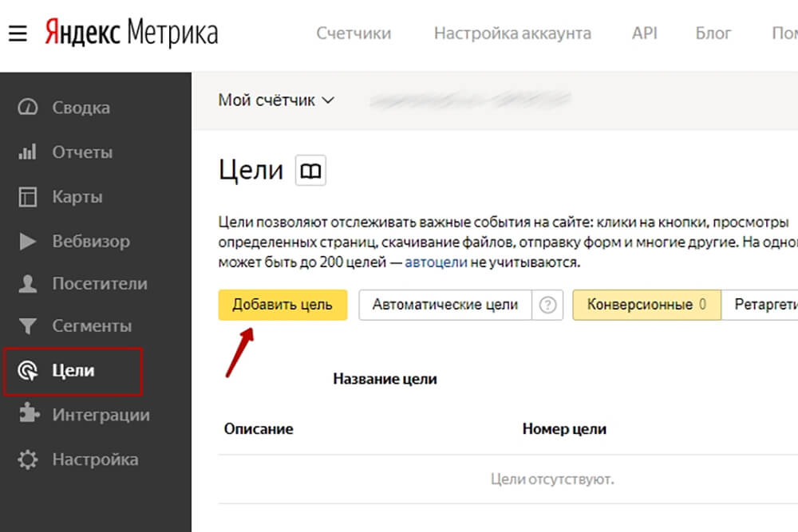
Task: Click the Цели target cursor icon
Action: click(27, 370)
